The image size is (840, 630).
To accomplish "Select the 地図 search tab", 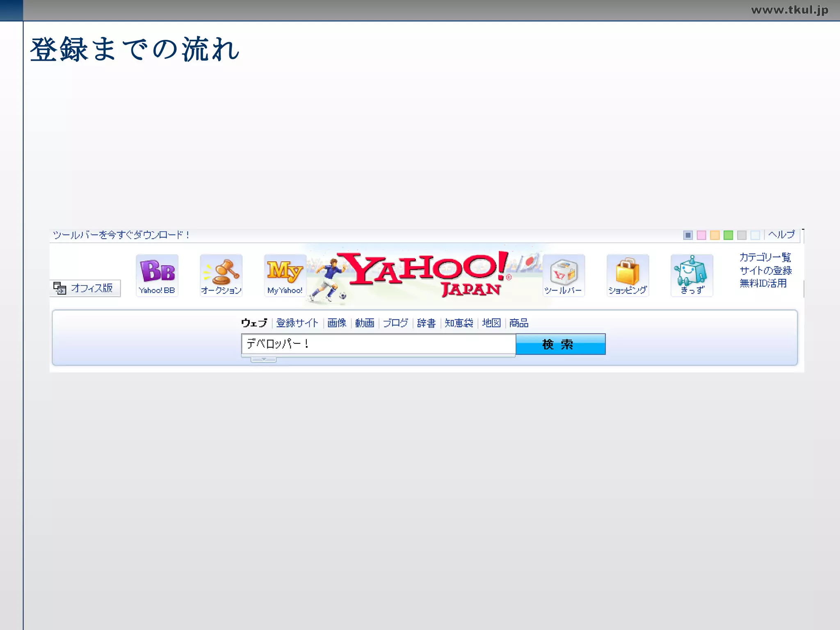I will tap(491, 323).
